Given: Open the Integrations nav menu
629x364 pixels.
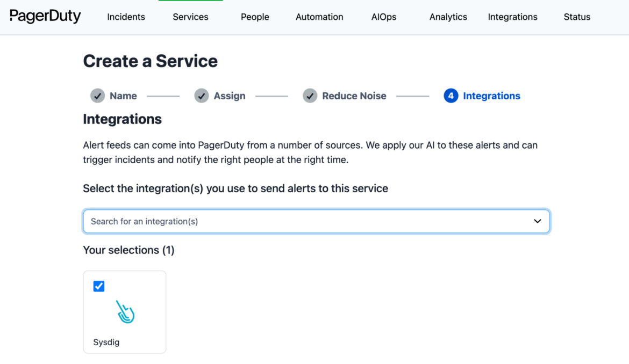Looking at the screenshot, I should [x=513, y=17].
